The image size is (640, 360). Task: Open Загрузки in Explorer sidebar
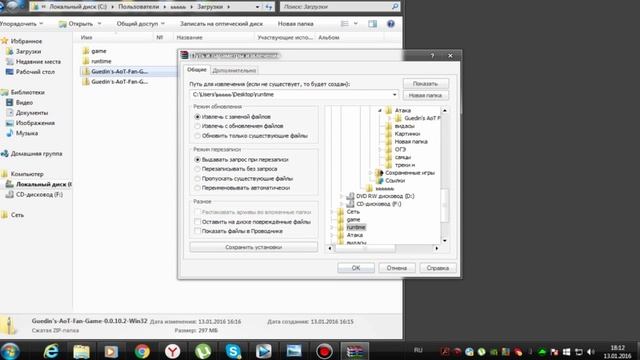(28, 51)
